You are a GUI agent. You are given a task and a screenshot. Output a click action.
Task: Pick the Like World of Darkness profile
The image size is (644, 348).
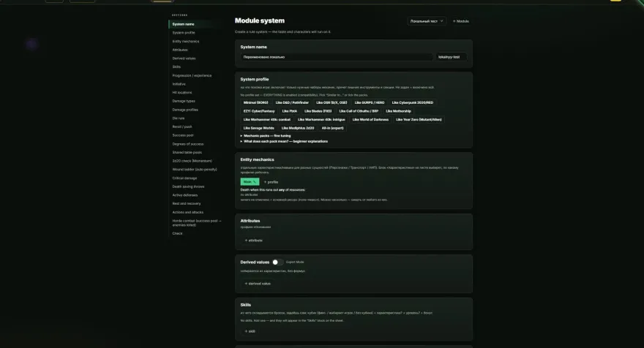point(370,120)
